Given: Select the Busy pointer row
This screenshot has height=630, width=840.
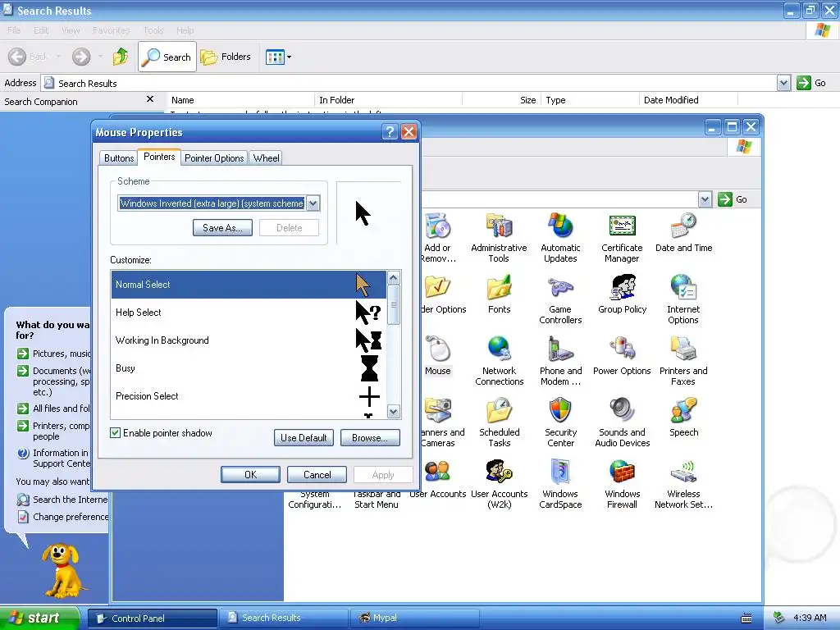Looking at the screenshot, I should click(248, 368).
